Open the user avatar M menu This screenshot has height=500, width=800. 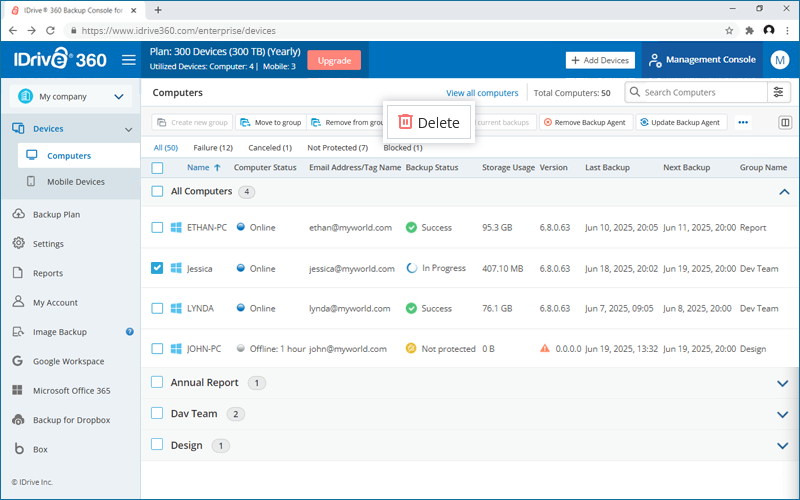(x=780, y=60)
